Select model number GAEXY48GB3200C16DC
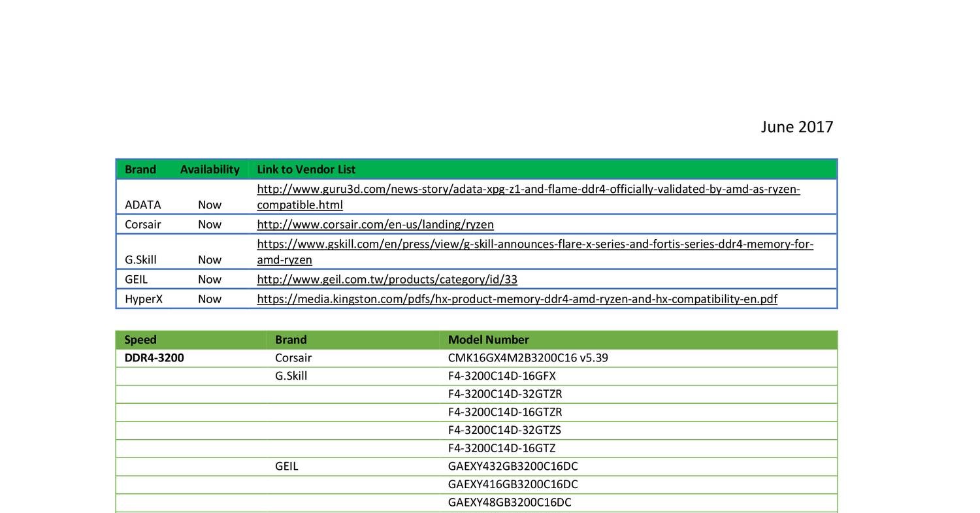Screen dimensions: 980x513 click(x=510, y=503)
